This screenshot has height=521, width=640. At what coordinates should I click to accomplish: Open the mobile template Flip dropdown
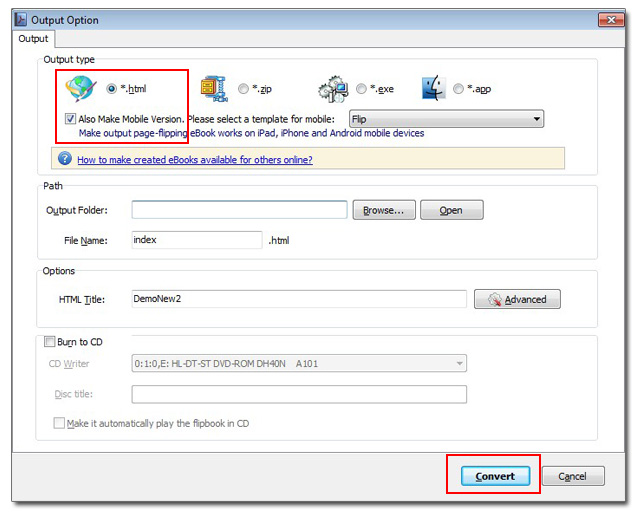point(447,119)
